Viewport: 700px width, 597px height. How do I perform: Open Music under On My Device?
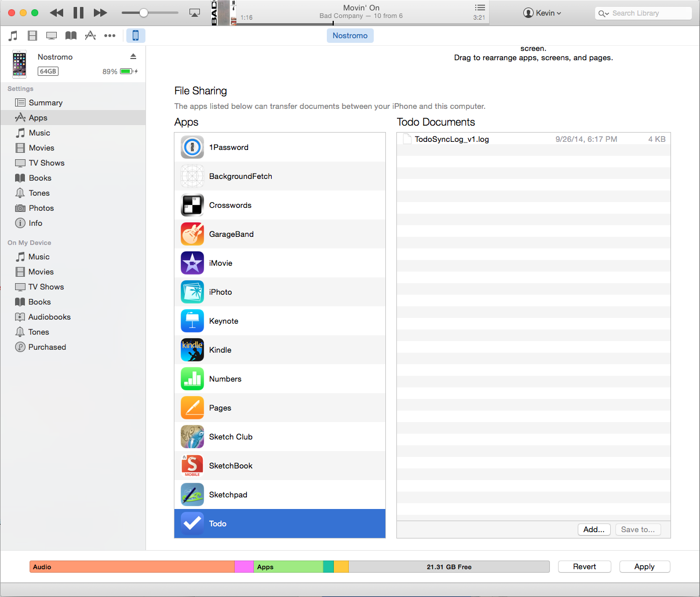(72, 257)
